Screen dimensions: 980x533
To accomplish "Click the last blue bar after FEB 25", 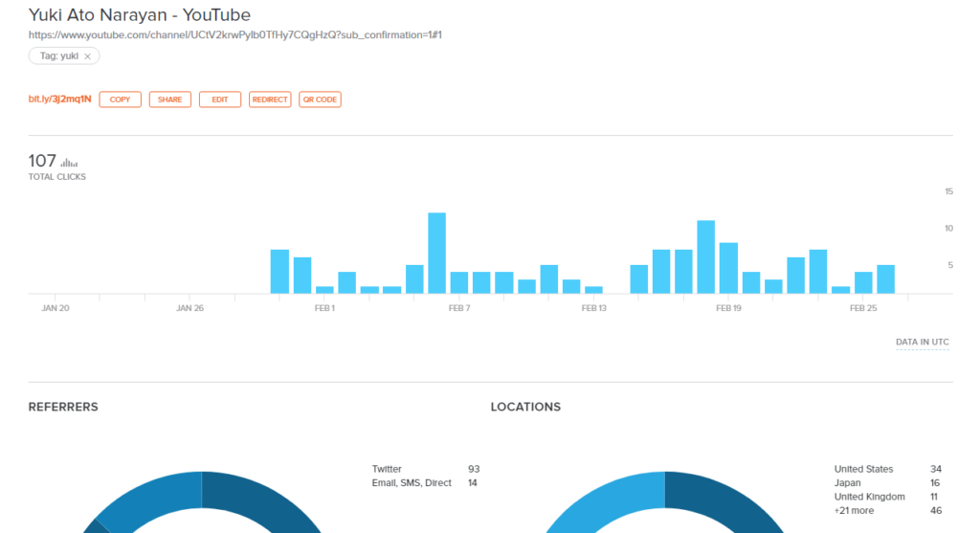I will pyautogui.click(x=885, y=279).
